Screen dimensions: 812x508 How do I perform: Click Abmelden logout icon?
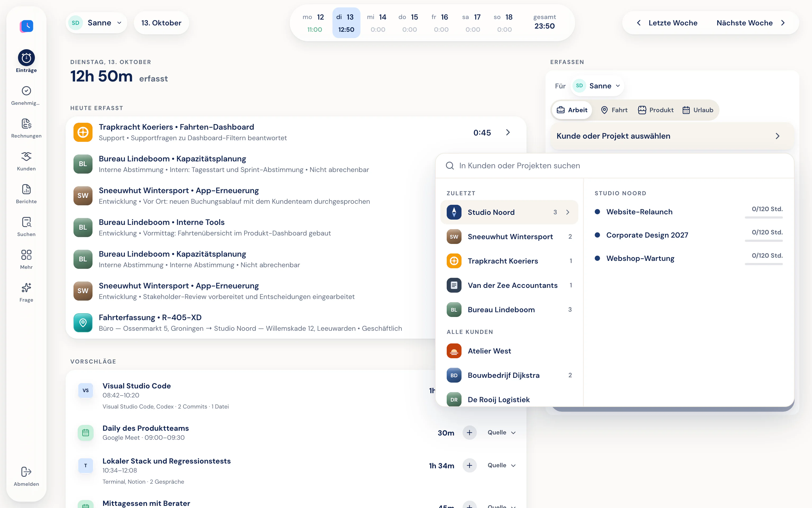[26, 472]
